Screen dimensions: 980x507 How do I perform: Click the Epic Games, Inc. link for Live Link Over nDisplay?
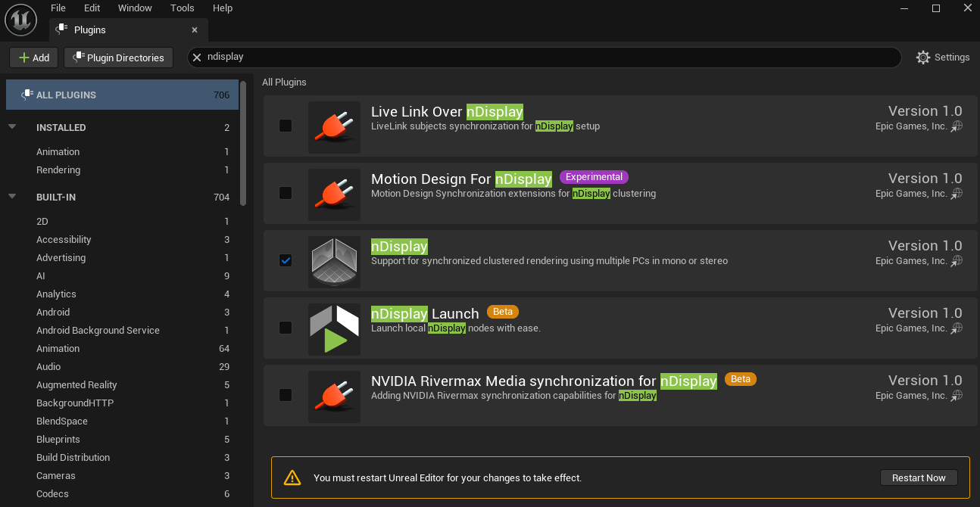pos(911,126)
